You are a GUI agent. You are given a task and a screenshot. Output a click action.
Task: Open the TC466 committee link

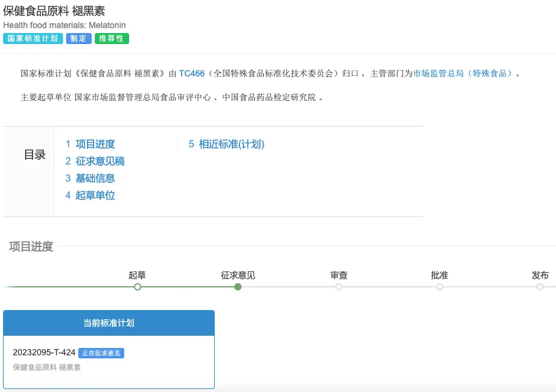[x=191, y=73]
